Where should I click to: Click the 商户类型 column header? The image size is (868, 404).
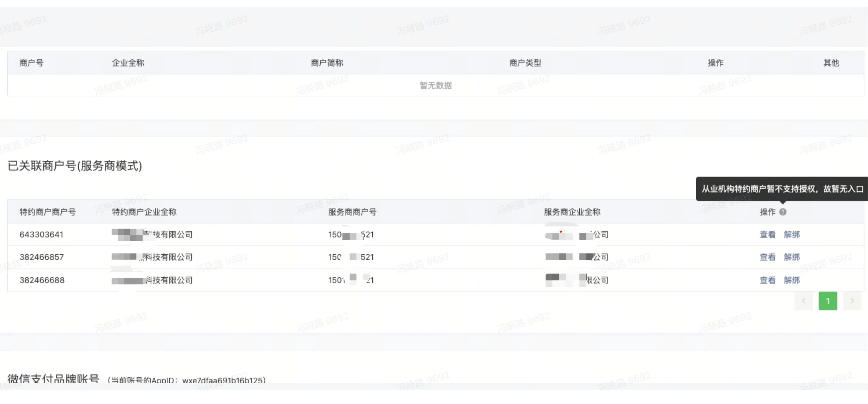(x=525, y=63)
